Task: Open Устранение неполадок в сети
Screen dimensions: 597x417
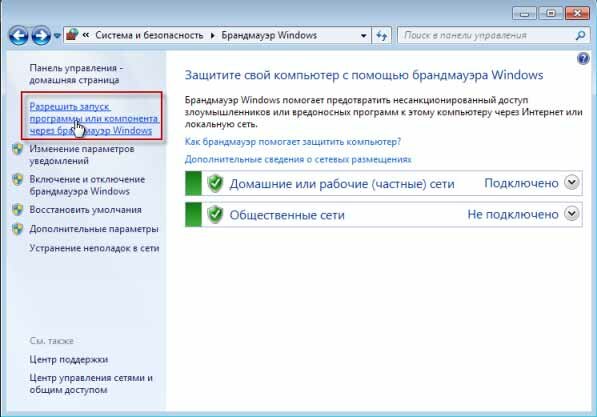Action: 94,248
